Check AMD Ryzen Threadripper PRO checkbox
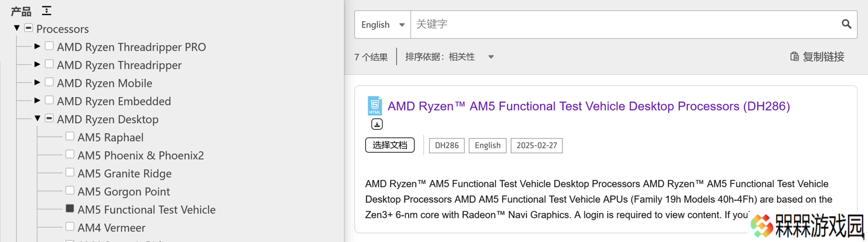The height and width of the screenshot is (242, 868). click(49, 46)
